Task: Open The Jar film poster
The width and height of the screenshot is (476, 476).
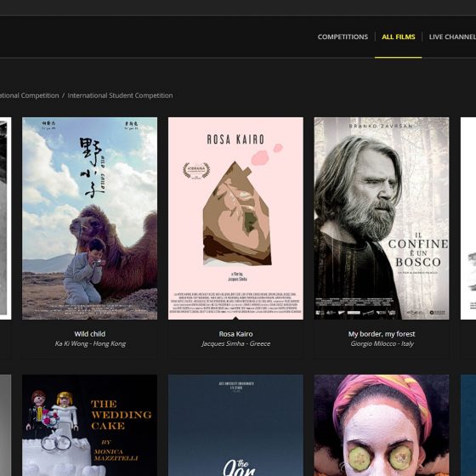Action: point(235,425)
